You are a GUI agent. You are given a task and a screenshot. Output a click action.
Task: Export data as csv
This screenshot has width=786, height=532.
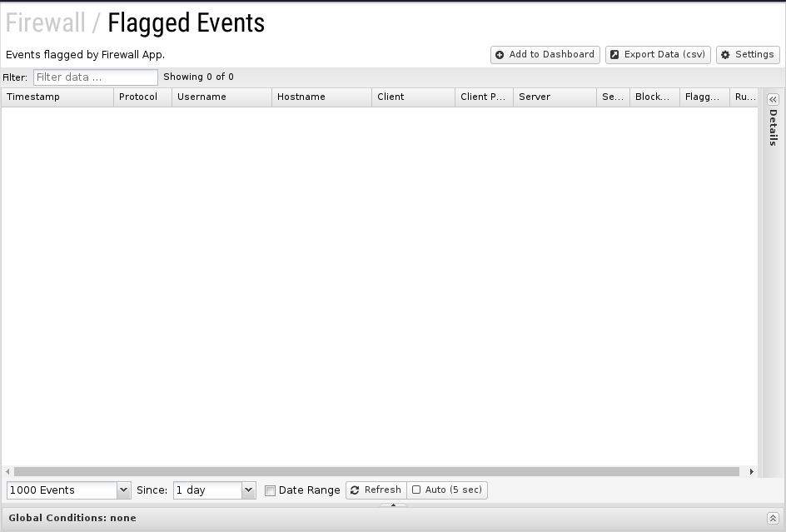[x=658, y=55]
